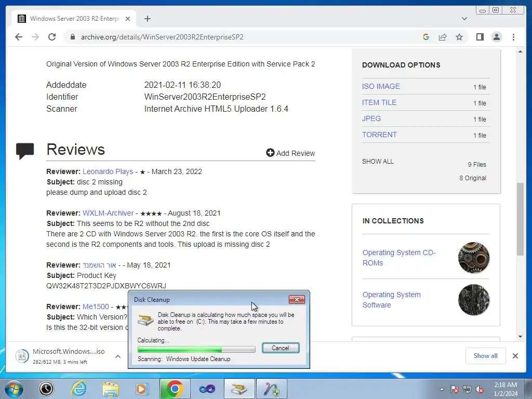Open ISO IMAGE download option
The image size is (532, 399).
(x=381, y=86)
